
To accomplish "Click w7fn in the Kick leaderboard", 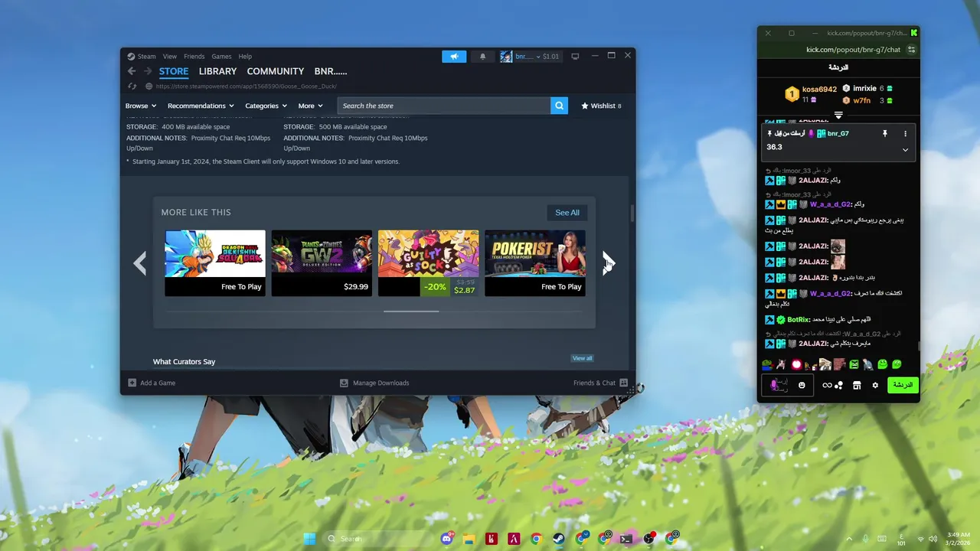I will pyautogui.click(x=861, y=100).
